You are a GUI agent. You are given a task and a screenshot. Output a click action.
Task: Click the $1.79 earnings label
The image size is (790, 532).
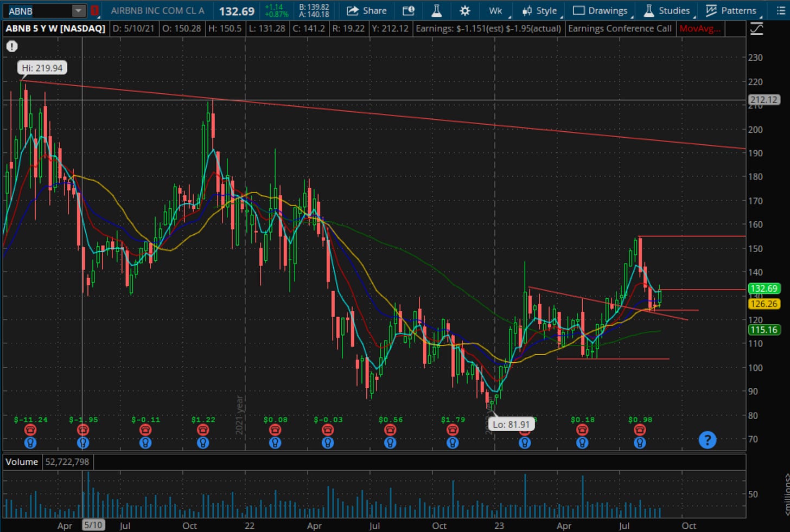453,420
